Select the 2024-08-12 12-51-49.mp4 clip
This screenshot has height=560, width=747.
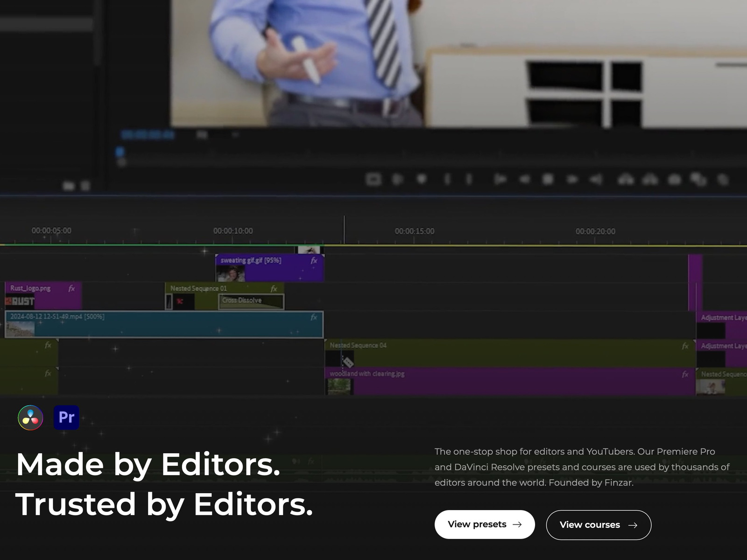[x=164, y=324]
